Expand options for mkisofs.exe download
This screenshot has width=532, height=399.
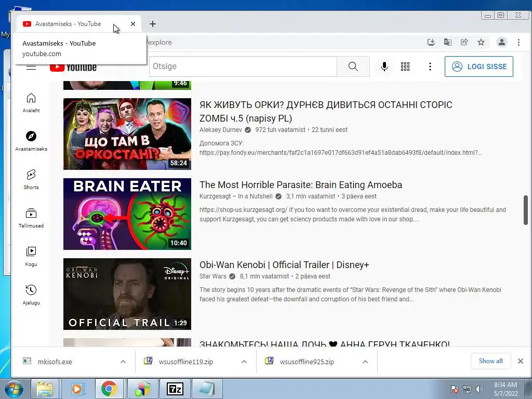pos(123,362)
